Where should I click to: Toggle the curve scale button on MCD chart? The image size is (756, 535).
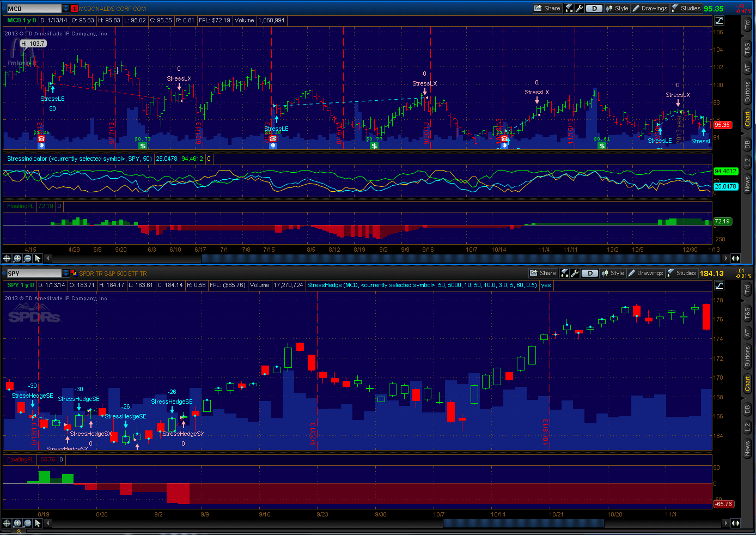720,21
